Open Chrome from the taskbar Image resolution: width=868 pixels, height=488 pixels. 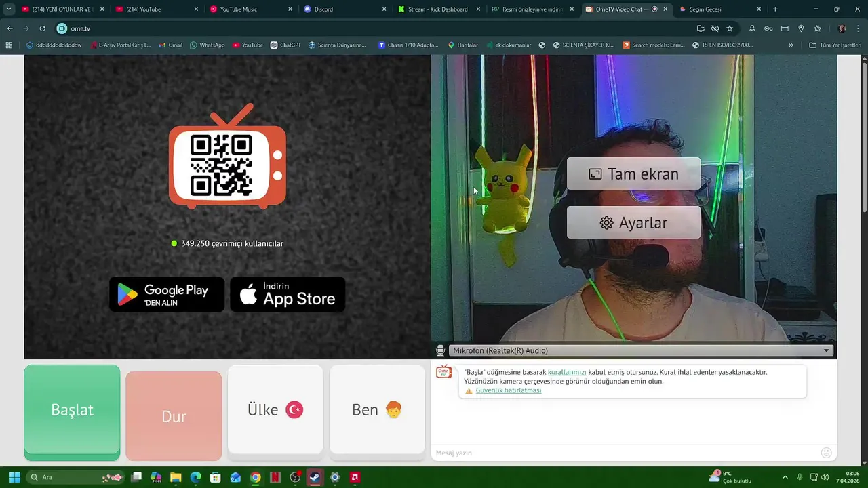tap(255, 477)
